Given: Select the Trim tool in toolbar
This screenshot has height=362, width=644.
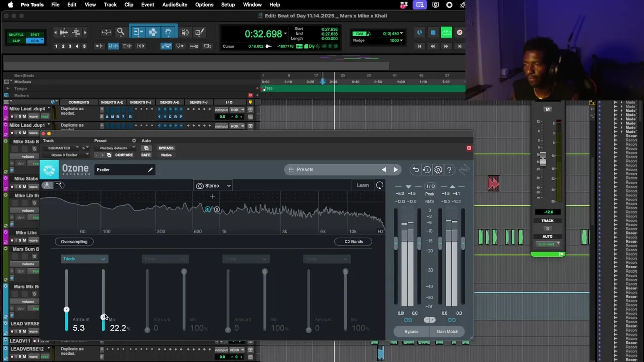Looking at the screenshot, I should point(138,32).
